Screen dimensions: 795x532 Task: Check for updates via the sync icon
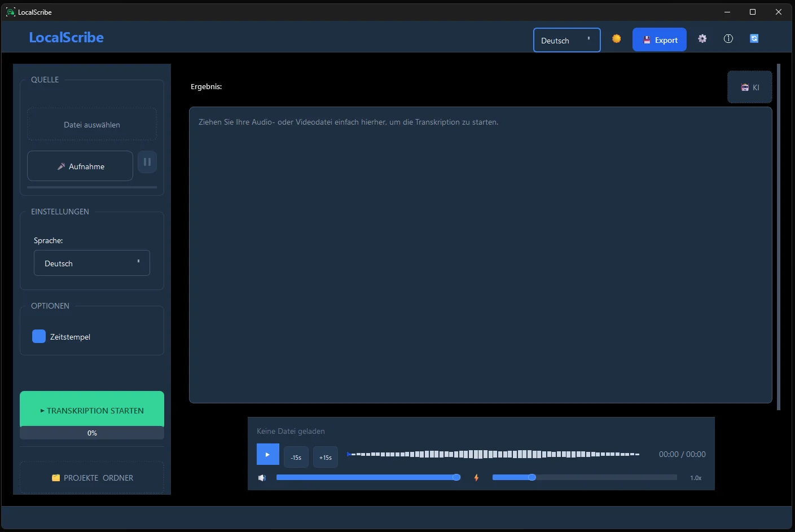pos(754,38)
